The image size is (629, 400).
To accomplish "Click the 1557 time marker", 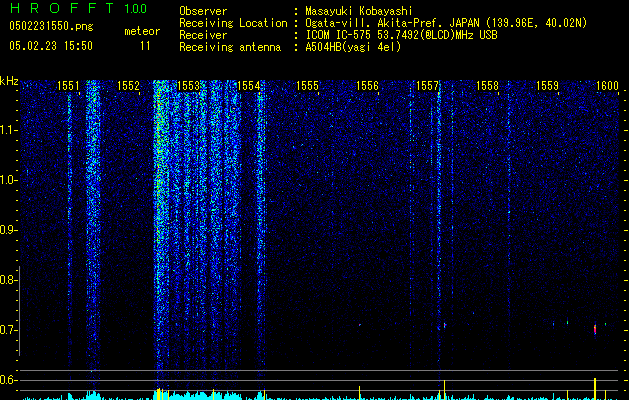I will (x=427, y=86).
